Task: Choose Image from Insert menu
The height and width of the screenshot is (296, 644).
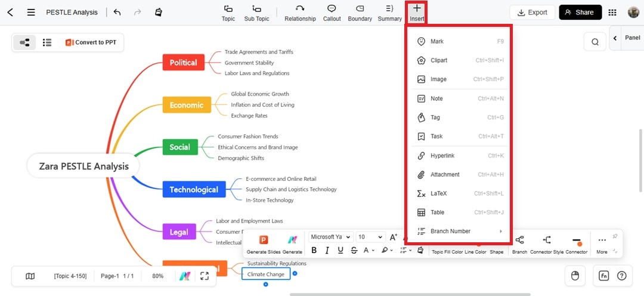Action: pos(460,79)
